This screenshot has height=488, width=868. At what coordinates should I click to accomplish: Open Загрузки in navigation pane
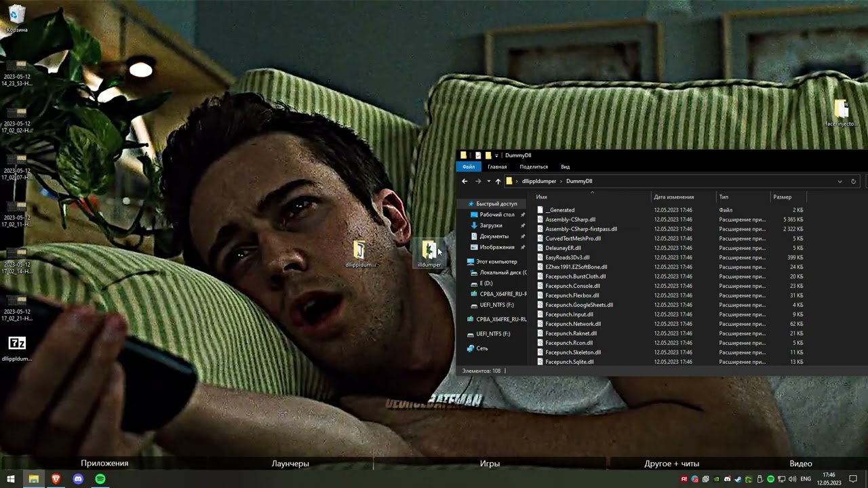pyautogui.click(x=491, y=226)
